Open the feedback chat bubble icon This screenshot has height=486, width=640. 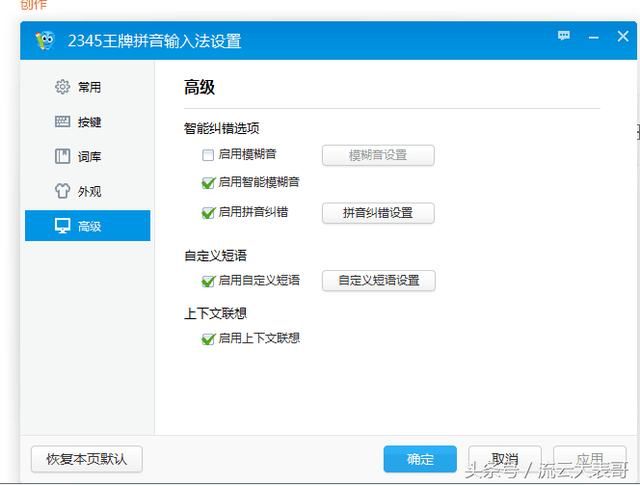564,36
